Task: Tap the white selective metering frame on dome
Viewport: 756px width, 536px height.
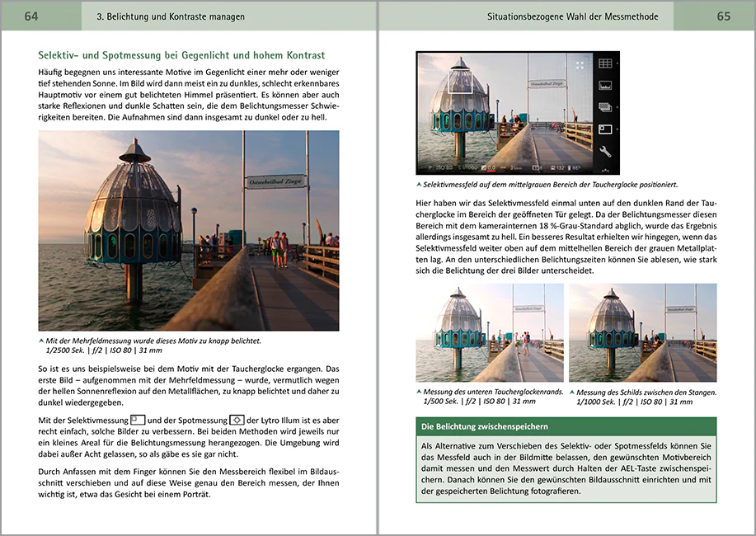Action: [x=460, y=81]
